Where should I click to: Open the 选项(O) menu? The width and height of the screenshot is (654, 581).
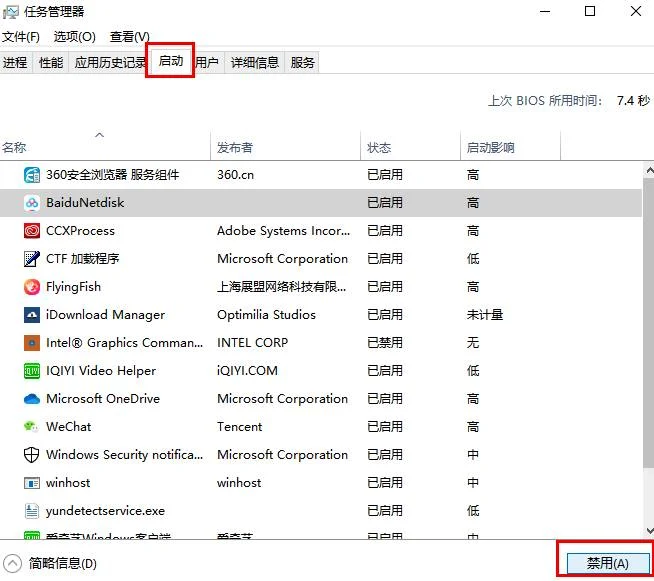(x=74, y=37)
